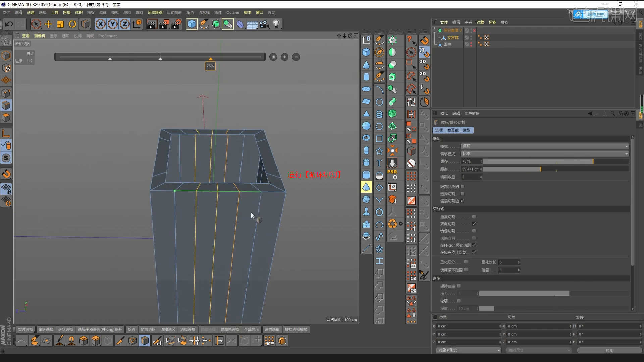
Task: Toggle 量化细分 checkbox
Action: [x=466, y=262]
